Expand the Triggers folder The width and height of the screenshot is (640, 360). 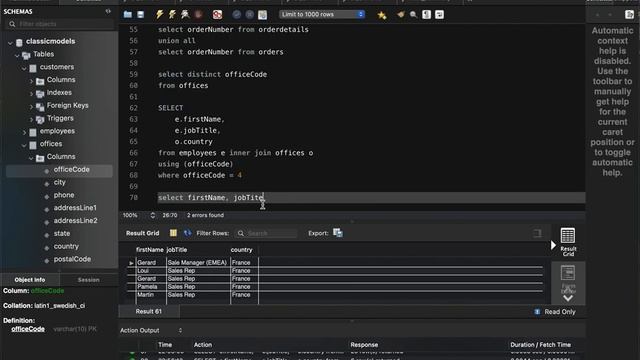pyautogui.click(x=31, y=119)
